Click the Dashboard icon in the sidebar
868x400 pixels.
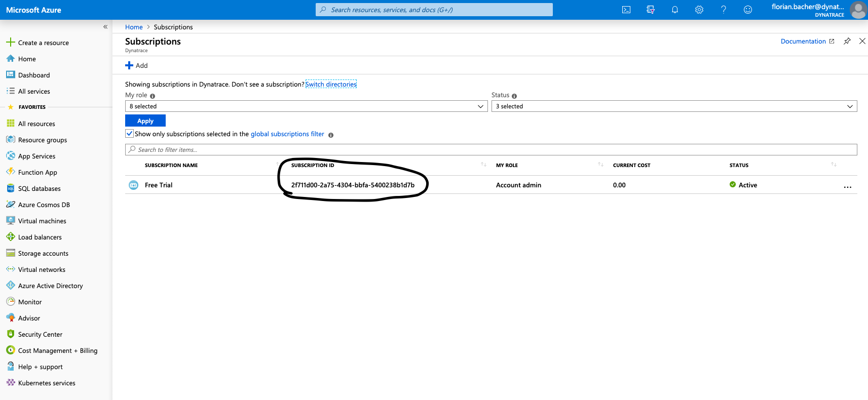[x=11, y=75]
